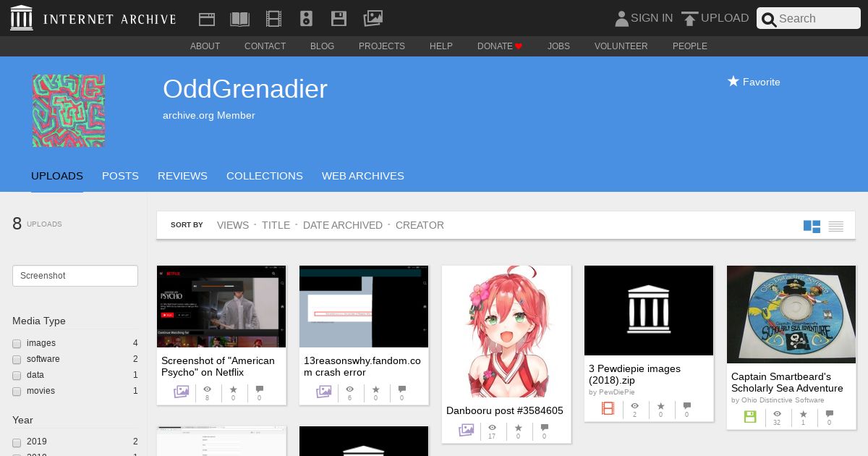Click the Sign In link
The width and height of the screenshot is (868, 456).
tap(652, 18)
